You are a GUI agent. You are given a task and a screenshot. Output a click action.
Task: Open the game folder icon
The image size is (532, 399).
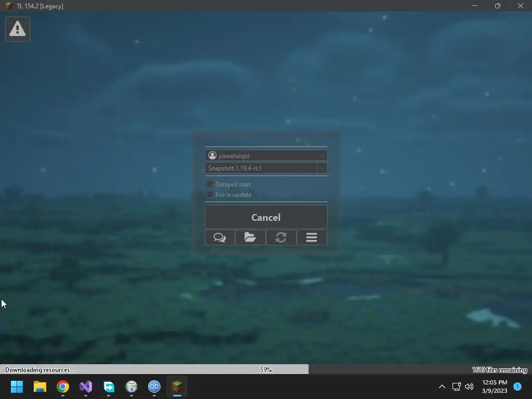point(250,237)
